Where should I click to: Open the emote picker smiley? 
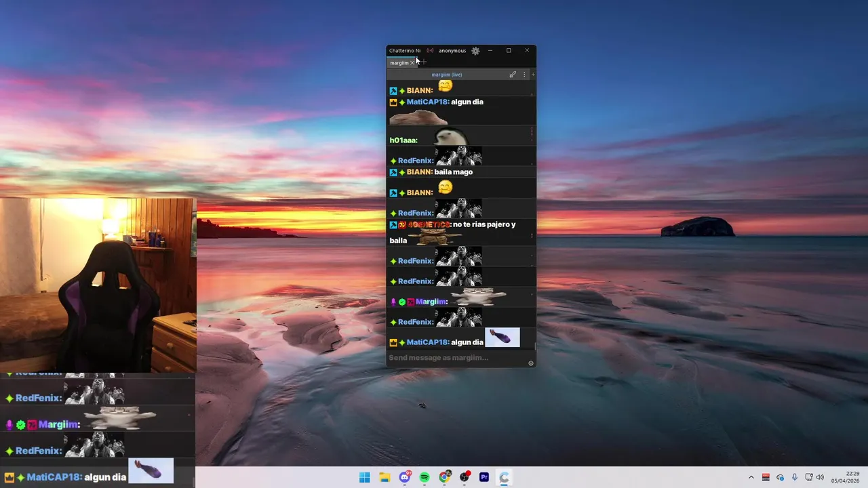[531, 363]
